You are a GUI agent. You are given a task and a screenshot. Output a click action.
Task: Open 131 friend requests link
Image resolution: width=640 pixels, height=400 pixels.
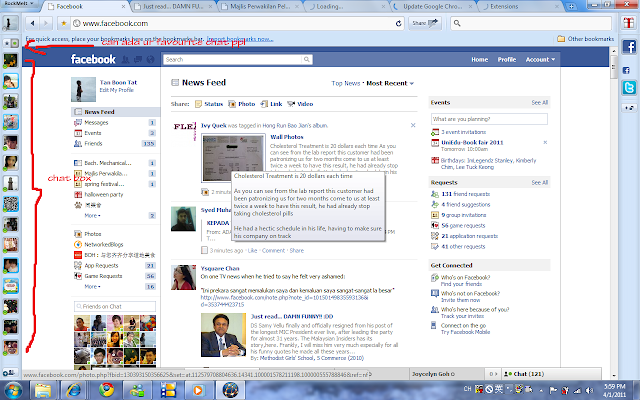(465, 194)
